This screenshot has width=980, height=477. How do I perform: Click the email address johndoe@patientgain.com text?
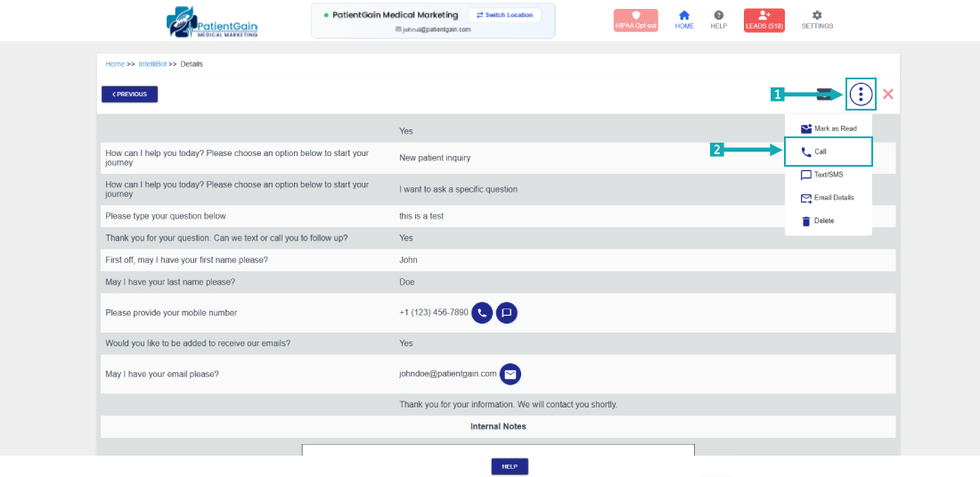448,374
